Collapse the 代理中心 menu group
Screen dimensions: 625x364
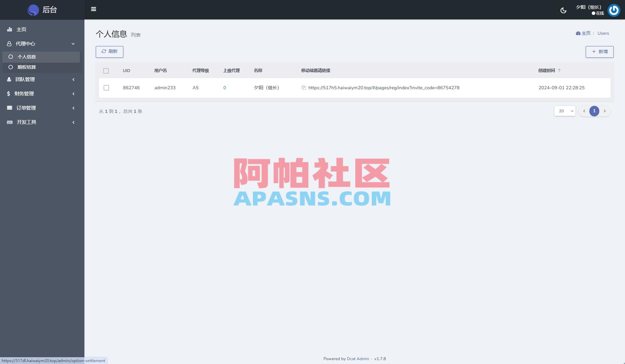(26, 43)
